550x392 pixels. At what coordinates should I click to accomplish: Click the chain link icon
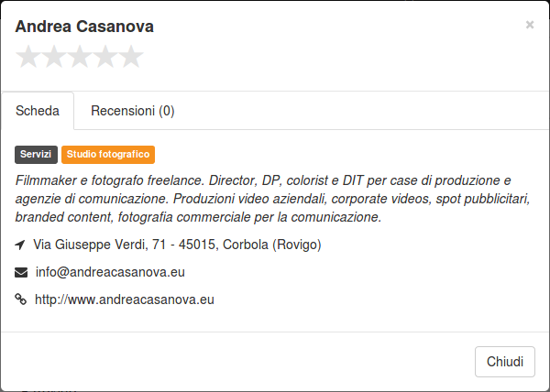click(21, 299)
